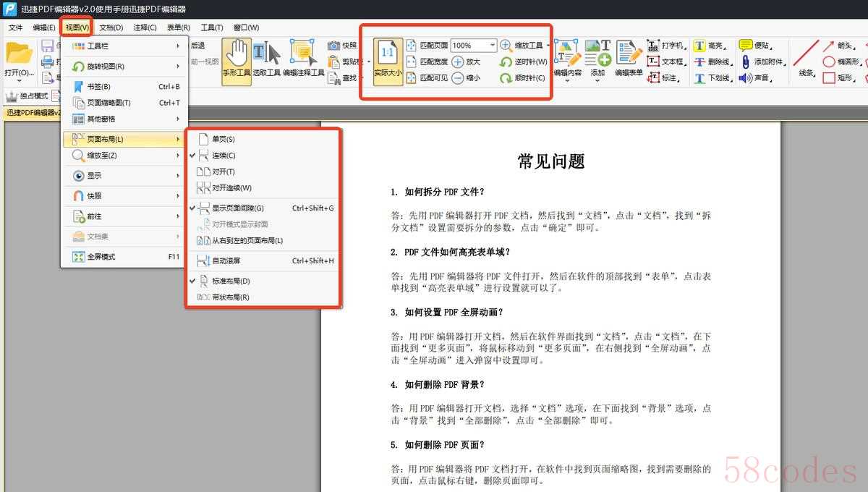Click the 声音 sound speaker icon
Image resolution: width=868 pixels, height=492 pixels.
745,77
